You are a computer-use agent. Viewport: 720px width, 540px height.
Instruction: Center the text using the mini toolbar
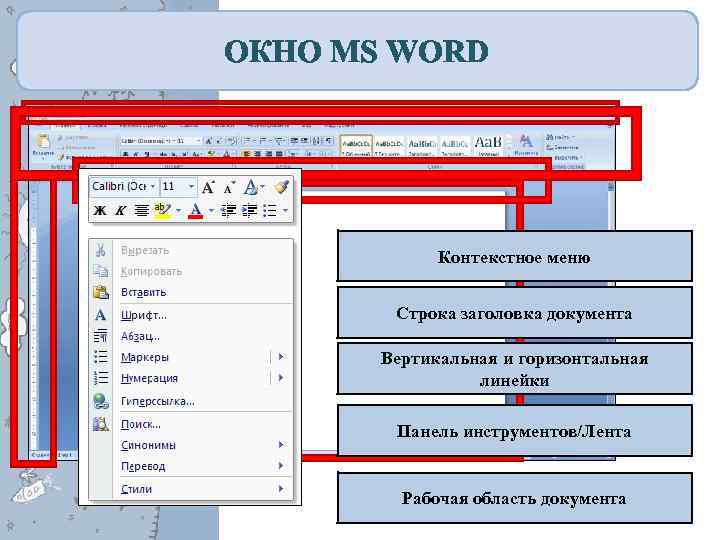(141, 211)
